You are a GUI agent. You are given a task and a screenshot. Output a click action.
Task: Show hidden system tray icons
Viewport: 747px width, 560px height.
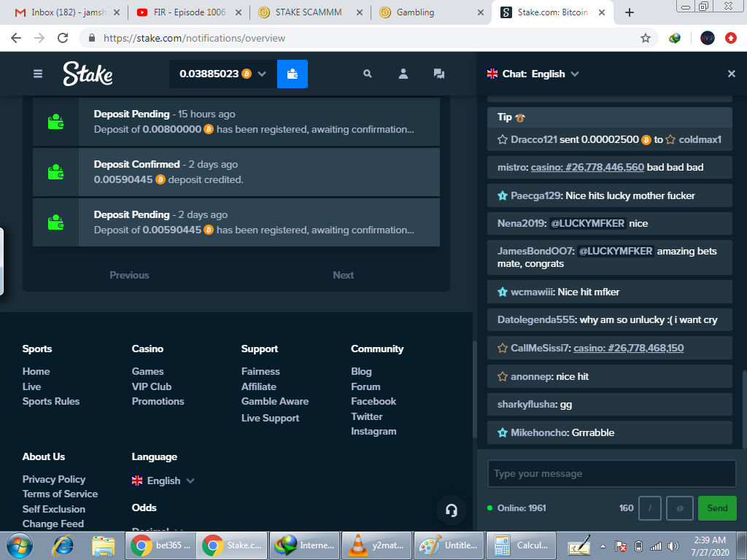coord(603,546)
